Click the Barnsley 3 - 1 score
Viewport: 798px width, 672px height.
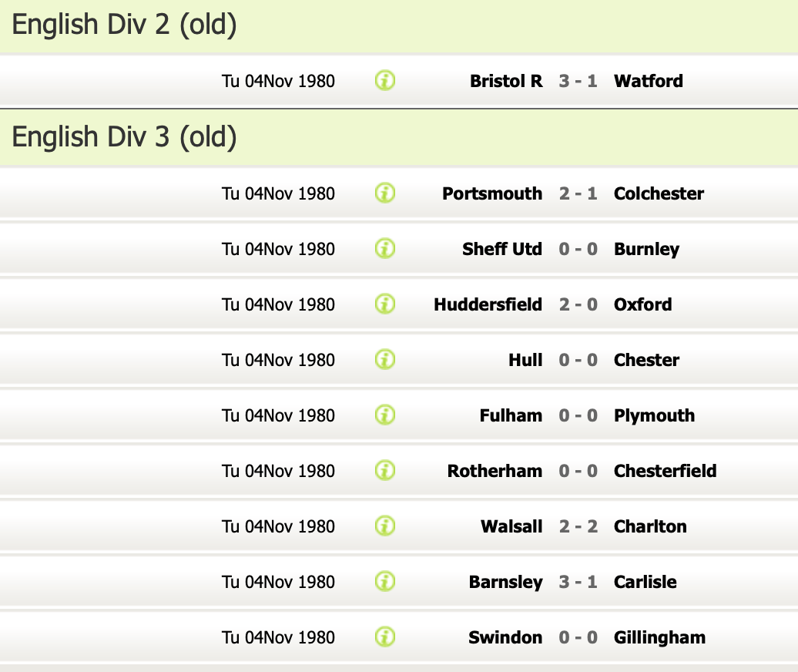pos(578,582)
